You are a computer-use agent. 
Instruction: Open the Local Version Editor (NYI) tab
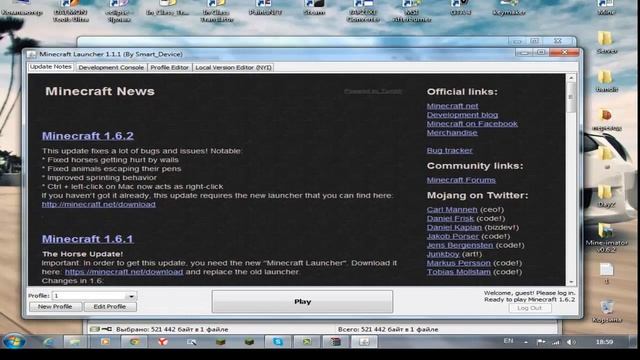(233, 67)
